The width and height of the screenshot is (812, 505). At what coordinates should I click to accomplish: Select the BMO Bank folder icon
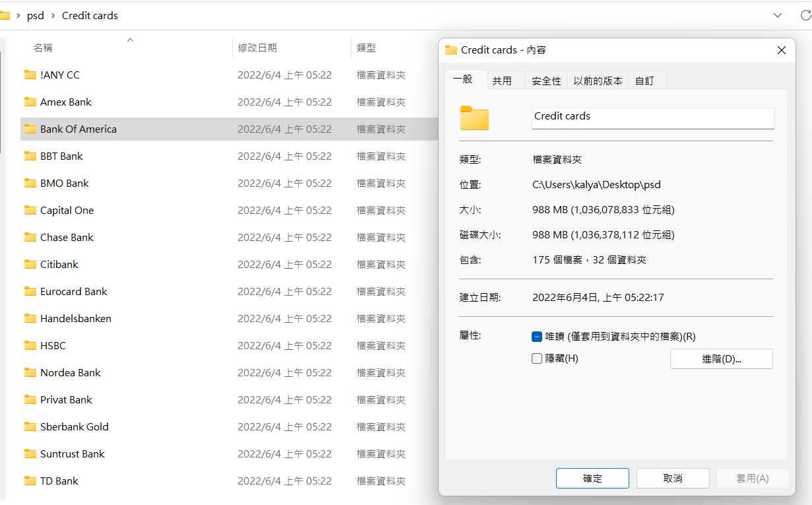(x=30, y=183)
